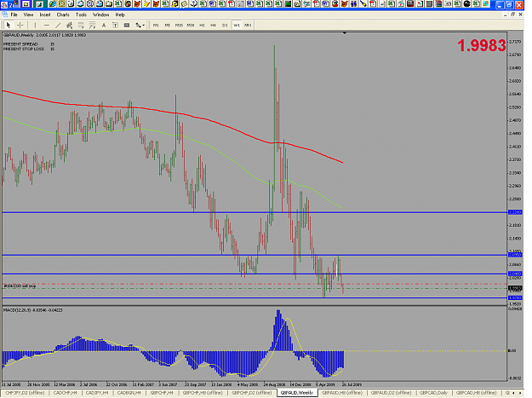Select the sell stop order label
Screen dimensions: 532x398
(x=20, y=286)
